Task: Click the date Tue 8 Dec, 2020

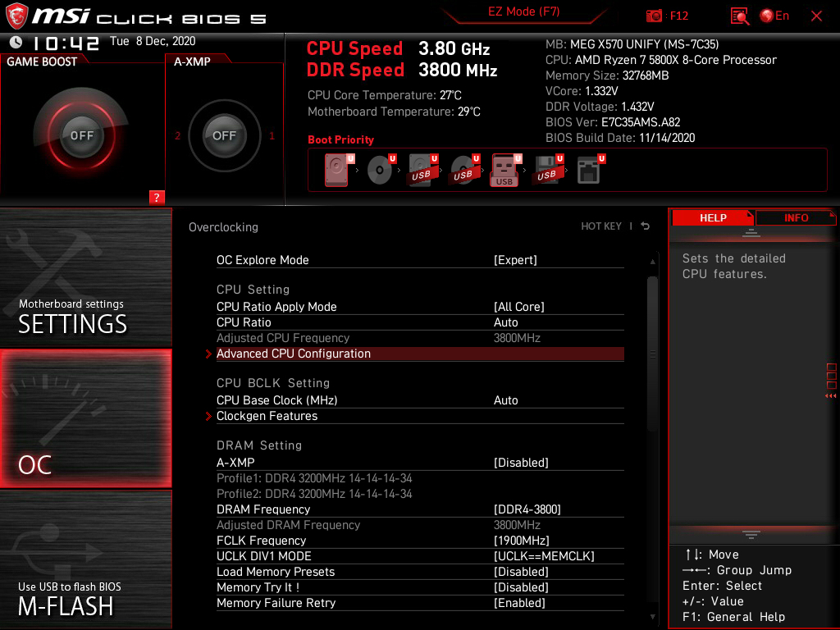Action: click(x=153, y=41)
